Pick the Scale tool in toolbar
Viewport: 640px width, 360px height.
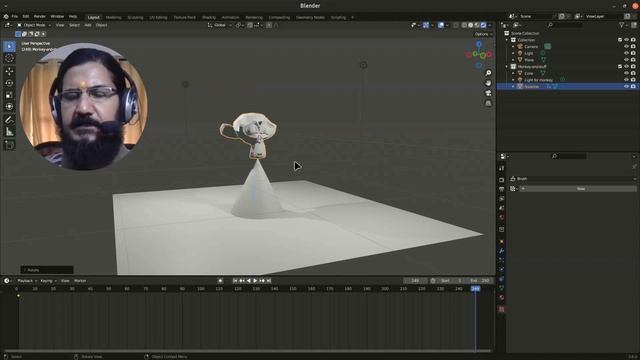point(9,95)
